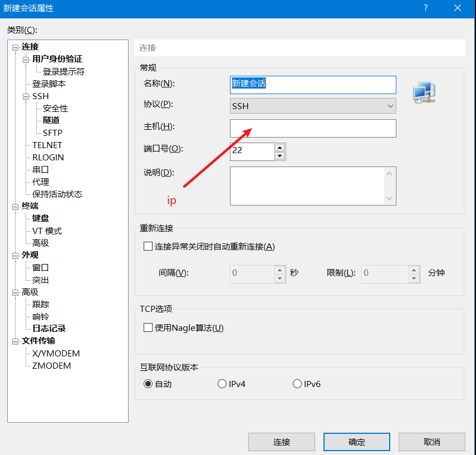476x455 pixels.
Task: Select the 自动 protocol version radio
Action: click(148, 384)
